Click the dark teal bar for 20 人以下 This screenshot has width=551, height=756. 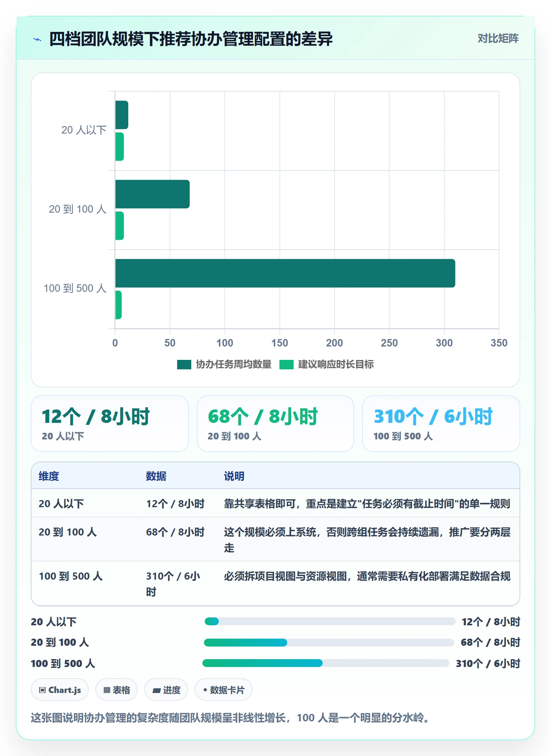[x=122, y=115]
